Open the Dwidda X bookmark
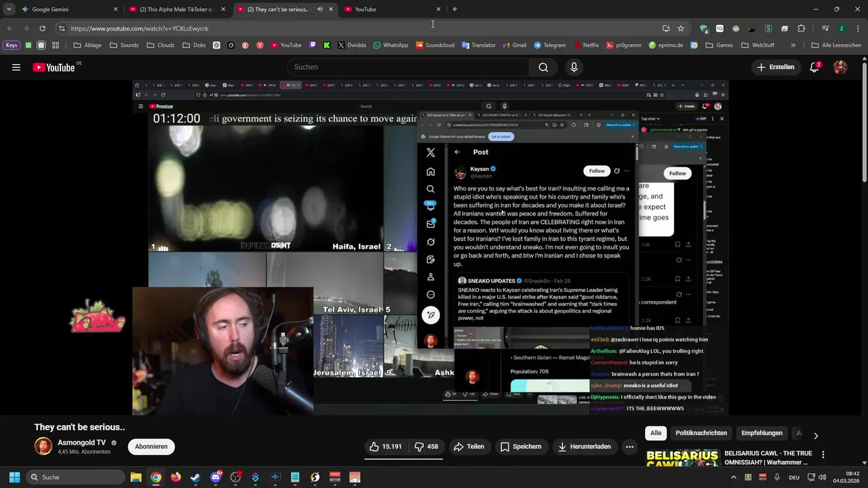The image size is (868, 488). click(351, 45)
